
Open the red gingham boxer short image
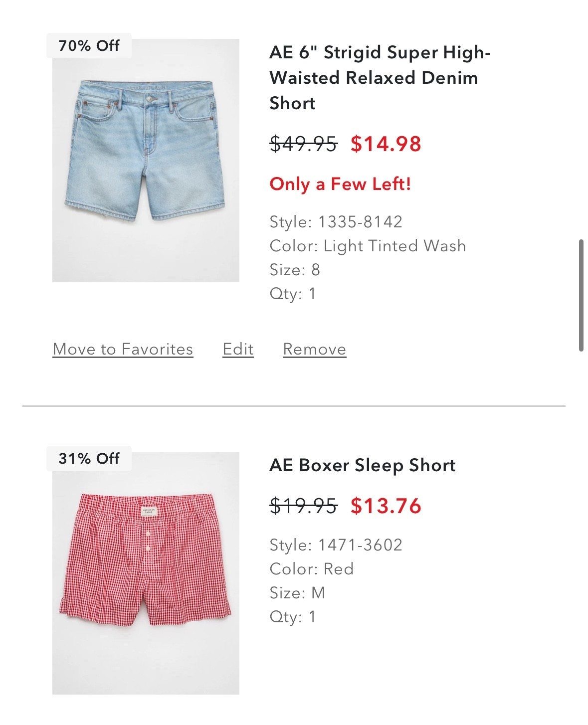click(146, 573)
